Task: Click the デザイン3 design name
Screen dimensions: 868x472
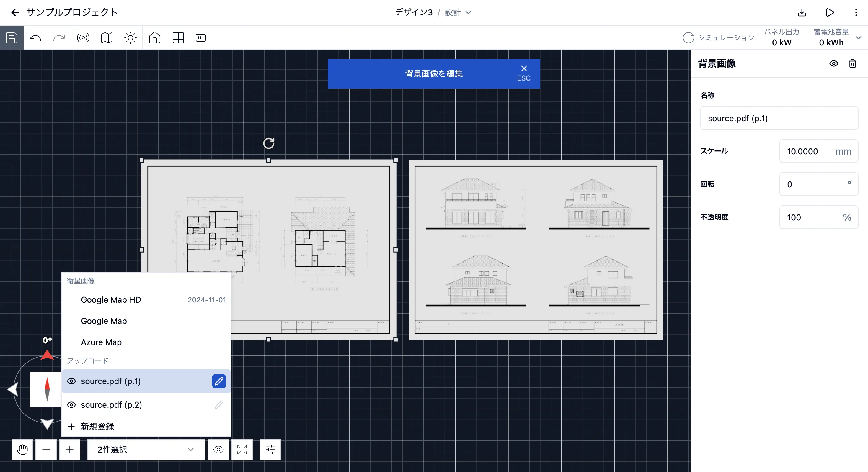Action: click(x=414, y=12)
